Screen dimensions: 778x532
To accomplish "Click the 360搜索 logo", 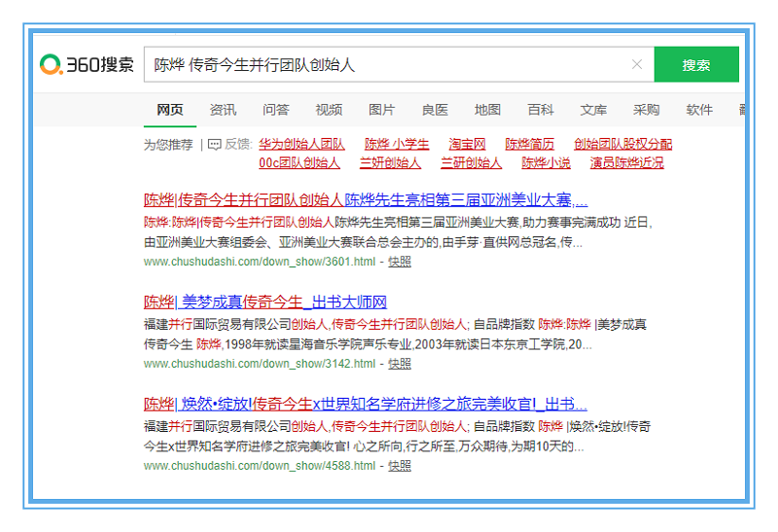I will pyautogui.click(x=87, y=65).
